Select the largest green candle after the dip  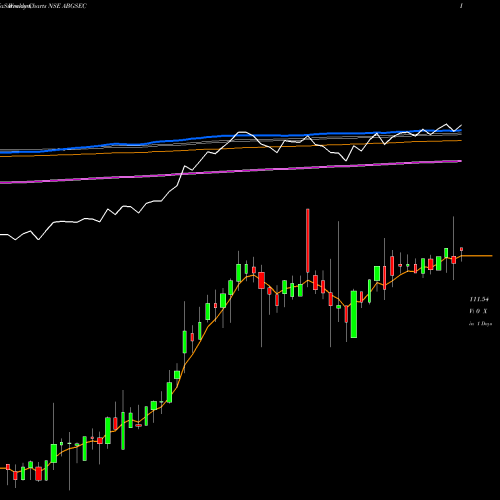(354, 314)
